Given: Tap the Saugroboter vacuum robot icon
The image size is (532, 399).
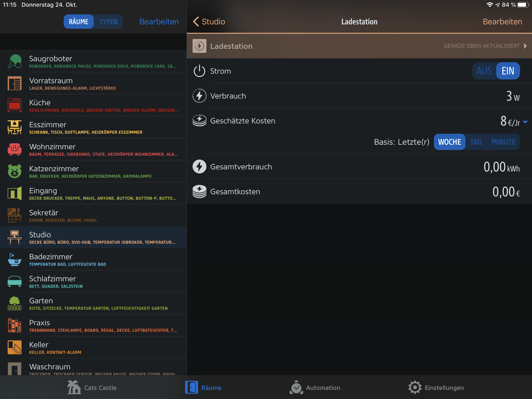Looking at the screenshot, I should tap(14, 61).
